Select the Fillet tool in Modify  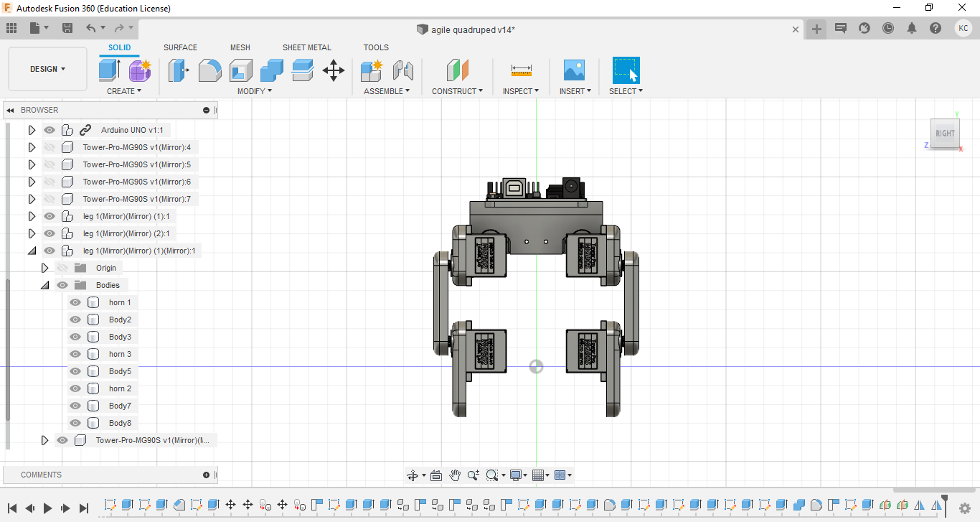click(x=209, y=70)
